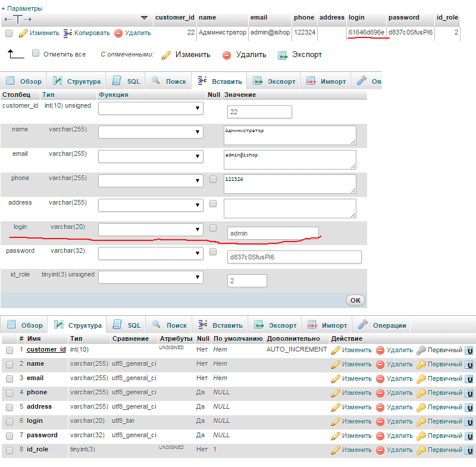Click the name textarea containing Администратор
The width and height of the screenshot is (476, 467).
point(290,135)
